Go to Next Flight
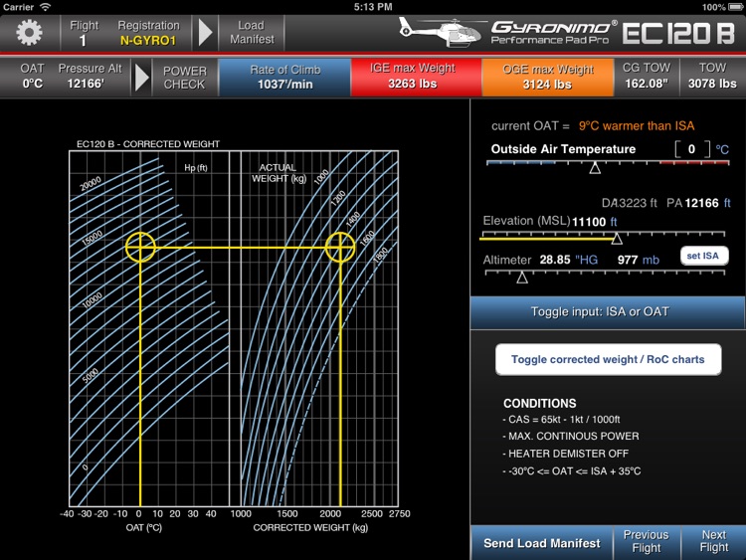This screenshot has height=560, width=746. coord(713,542)
